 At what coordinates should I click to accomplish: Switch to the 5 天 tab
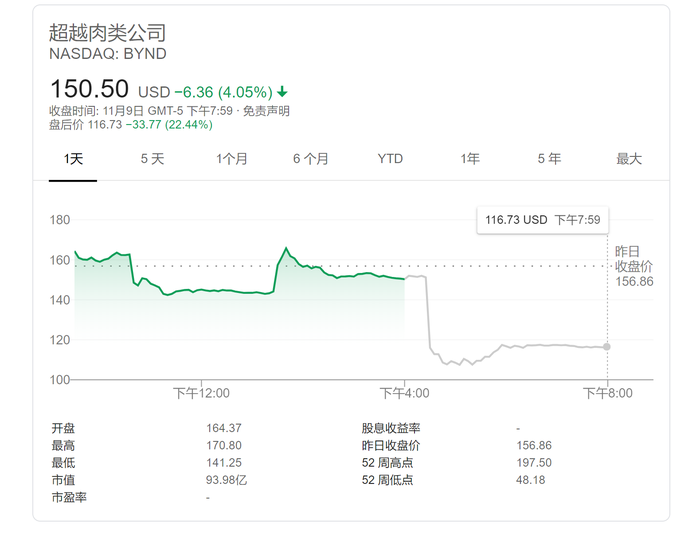152,159
